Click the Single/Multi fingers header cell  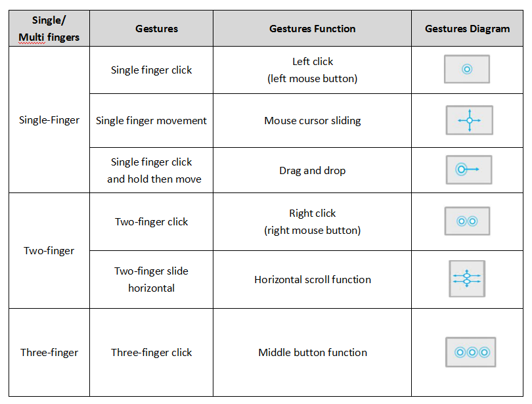[49, 28]
